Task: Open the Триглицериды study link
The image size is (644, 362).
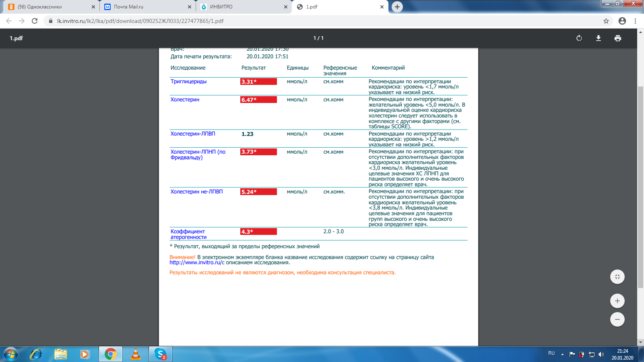Action: [x=188, y=82]
